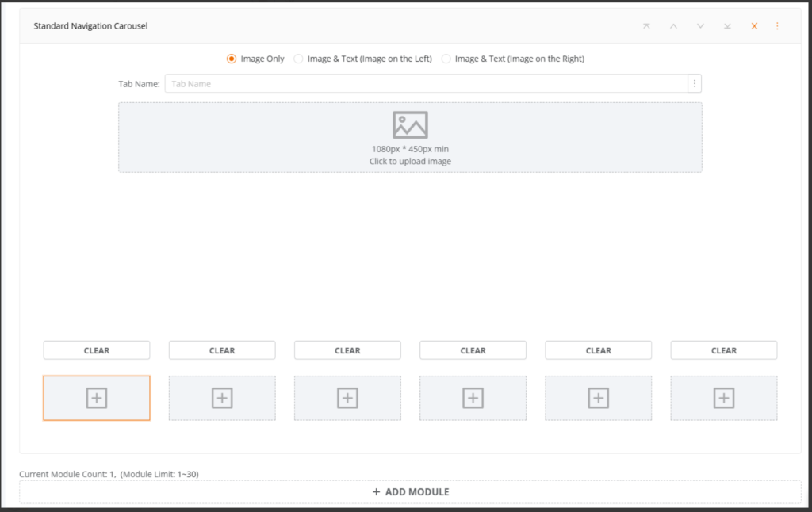Screen dimensions: 812x512
Task: Open three-dot options beside Tab Name field
Action: pyautogui.click(x=695, y=84)
